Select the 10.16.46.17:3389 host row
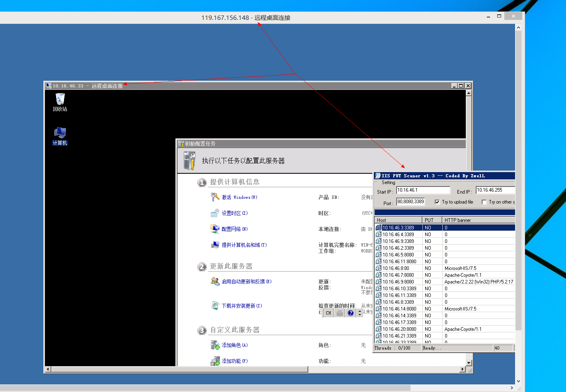Image resolution: width=566 pixels, height=392 pixels. point(445,322)
